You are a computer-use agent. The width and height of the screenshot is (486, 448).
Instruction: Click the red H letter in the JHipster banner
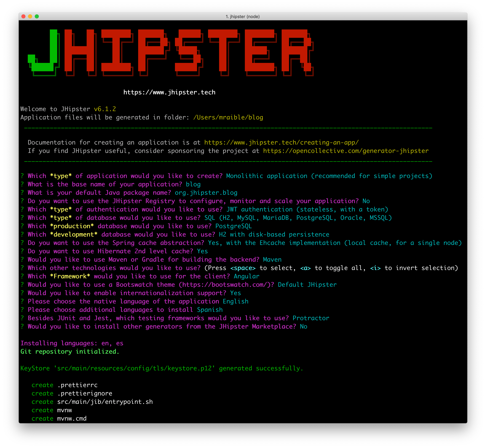click(79, 50)
